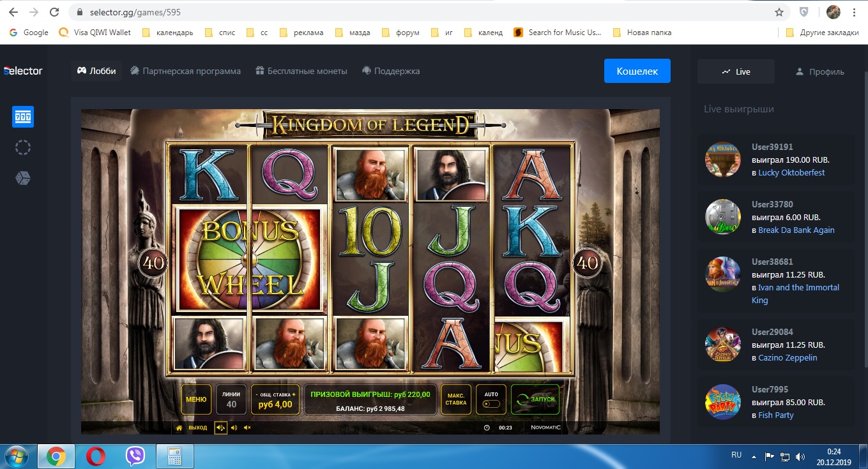Open the Google bookmark
Image resolution: width=868 pixels, height=469 pixels.
tap(29, 33)
